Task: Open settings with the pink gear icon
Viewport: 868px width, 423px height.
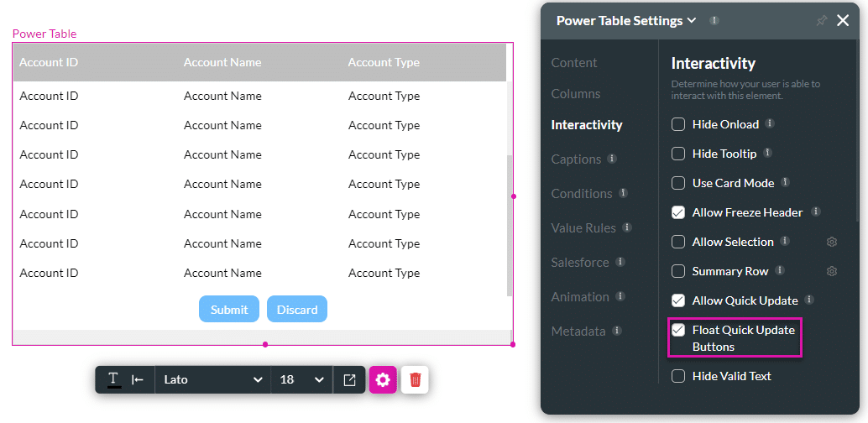Action: click(x=383, y=379)
